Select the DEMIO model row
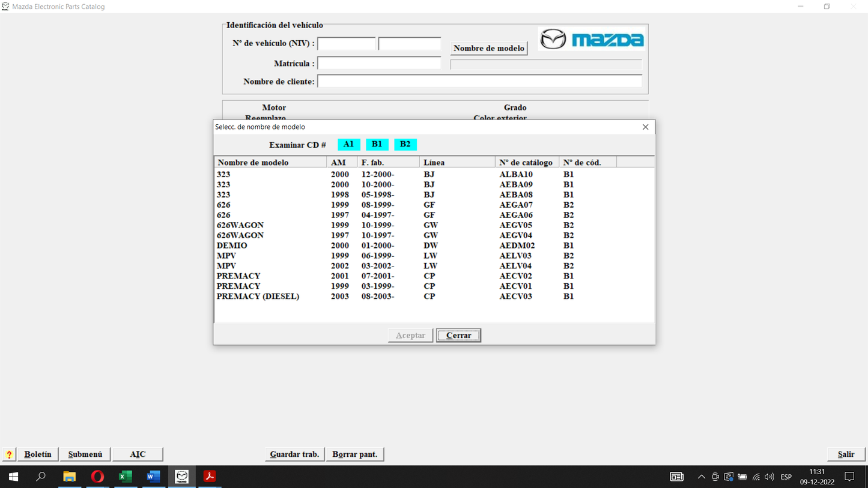This screenshot has height=488, width=868. coord(434,246)
